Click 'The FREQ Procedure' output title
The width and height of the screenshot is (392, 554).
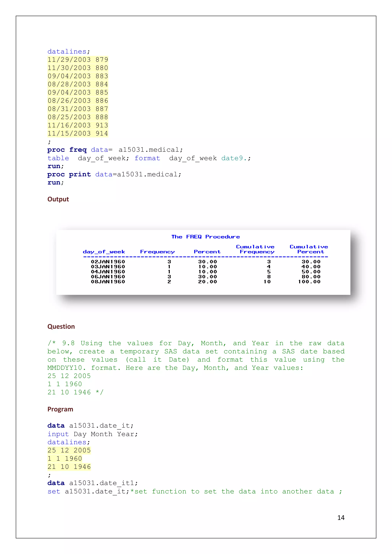coord(205,237)
